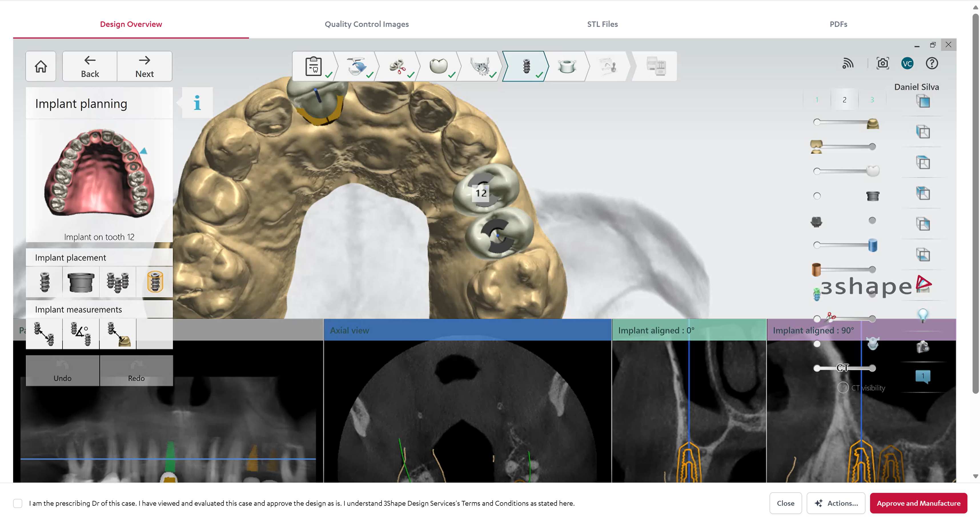Click the page vertical scrollbar
The width and height of the screenshot is (980, 520).
click(975, 204)
